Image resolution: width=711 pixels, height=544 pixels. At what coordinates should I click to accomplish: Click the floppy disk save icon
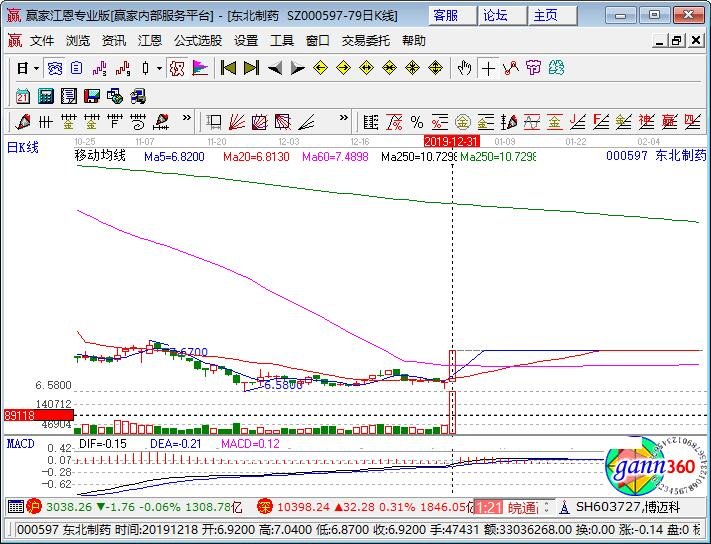tap(92, 96)
